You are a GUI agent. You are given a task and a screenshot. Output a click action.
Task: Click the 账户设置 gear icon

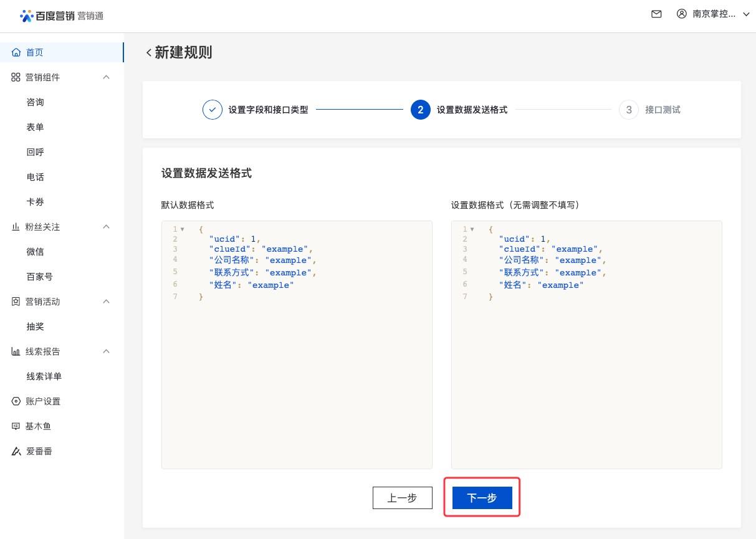(16, 401)
